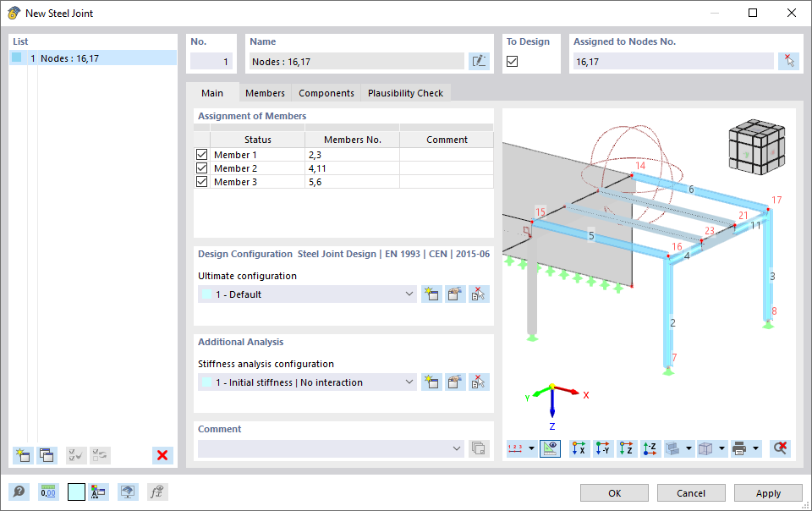812x511 pixels.
Task: Open the comment library icon
Action: click(x=479, y=448)
